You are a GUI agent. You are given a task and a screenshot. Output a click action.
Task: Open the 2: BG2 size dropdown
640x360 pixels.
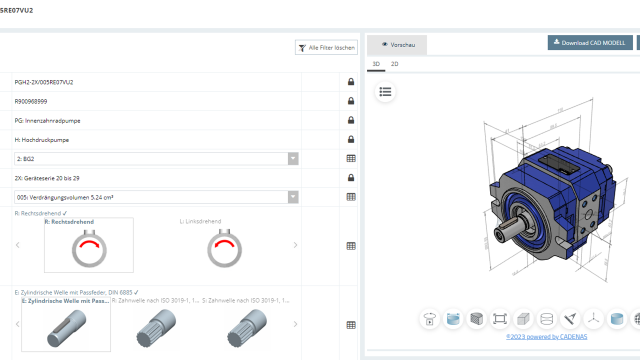tap(156, 159)
